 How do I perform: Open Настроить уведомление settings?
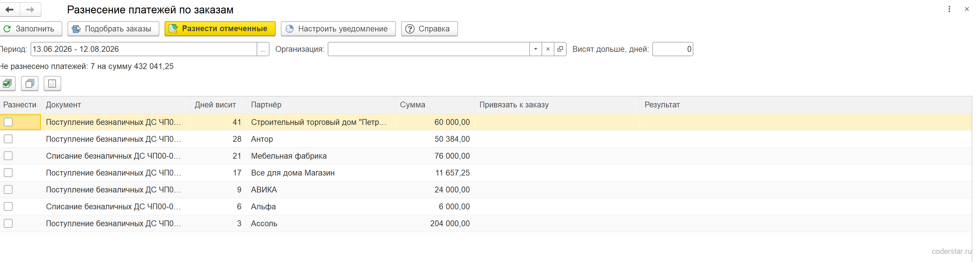click(x=338, y=29)
